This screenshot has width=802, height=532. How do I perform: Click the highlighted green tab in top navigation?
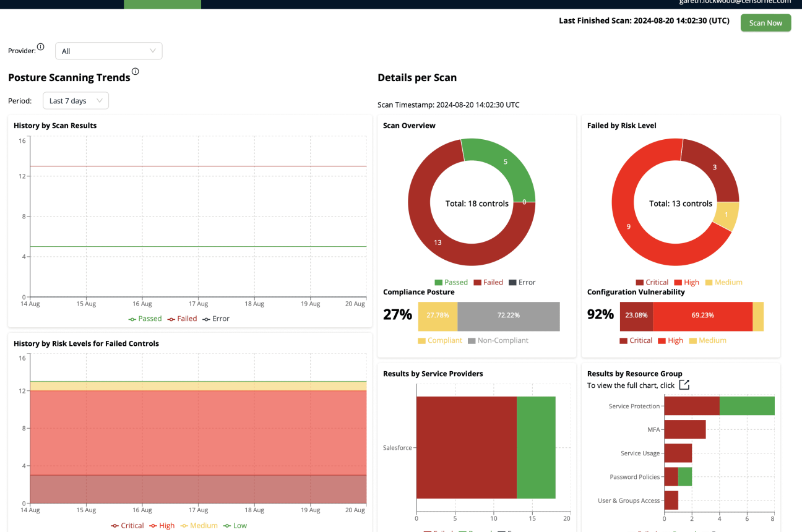pos(162,4)
